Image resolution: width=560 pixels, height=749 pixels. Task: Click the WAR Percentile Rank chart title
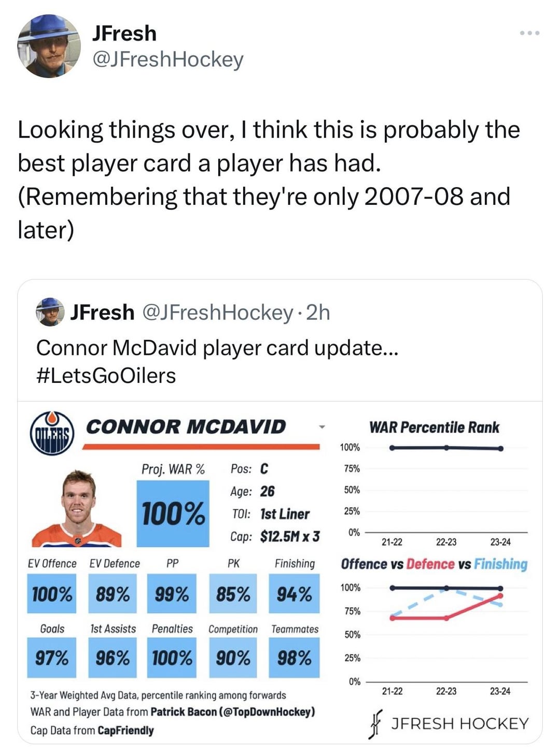coord(434,427)
